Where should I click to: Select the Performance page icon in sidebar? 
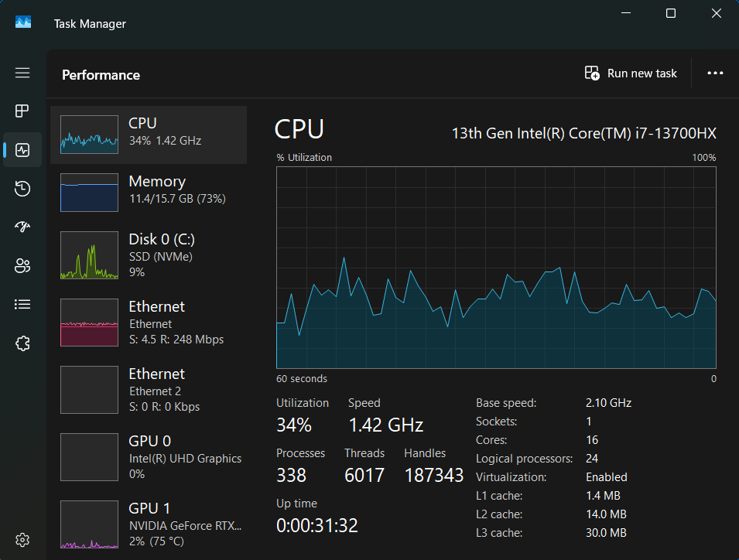pos(22,150)
